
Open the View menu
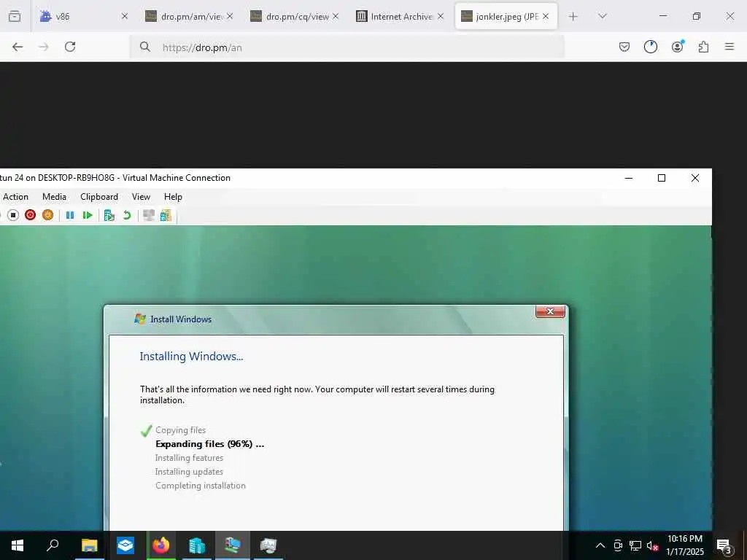[x=141, y=197]
